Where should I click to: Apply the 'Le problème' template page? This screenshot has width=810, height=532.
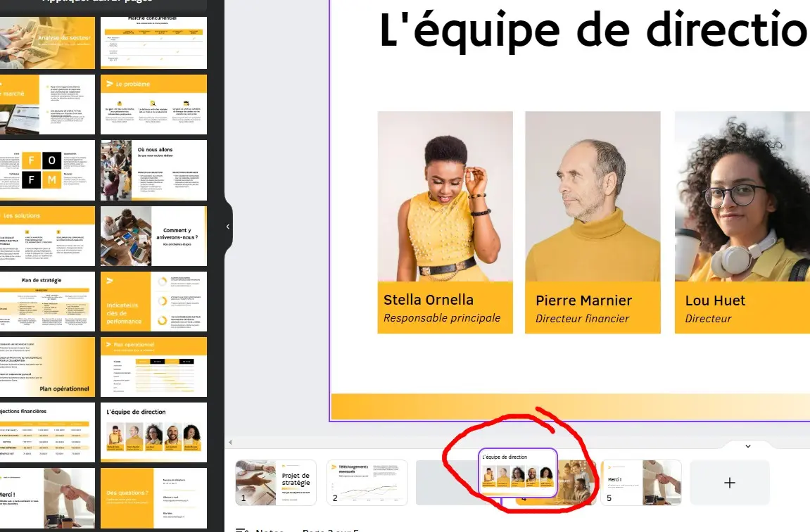pyautogui.click(x=154, y=105)
